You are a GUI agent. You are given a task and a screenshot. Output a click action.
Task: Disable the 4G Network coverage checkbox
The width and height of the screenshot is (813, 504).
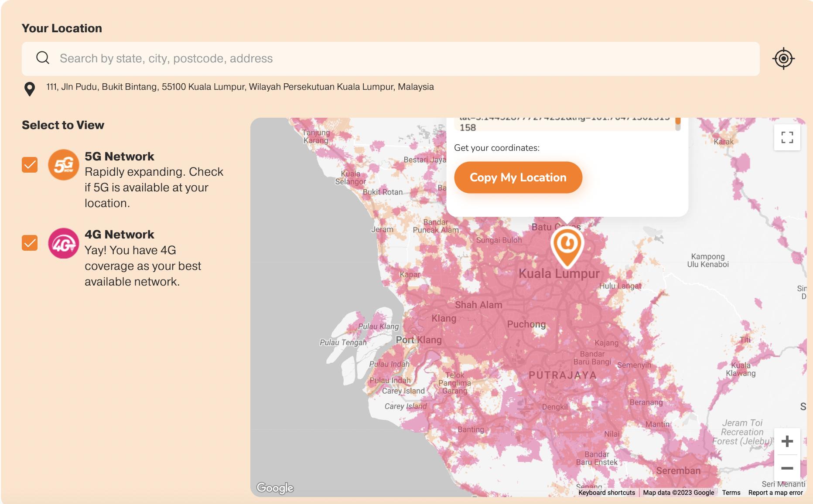point(30,243)
